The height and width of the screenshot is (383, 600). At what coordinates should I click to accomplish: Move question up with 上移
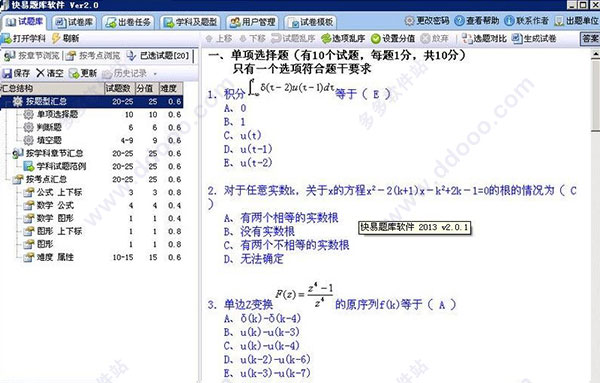(x=219, y=38)
